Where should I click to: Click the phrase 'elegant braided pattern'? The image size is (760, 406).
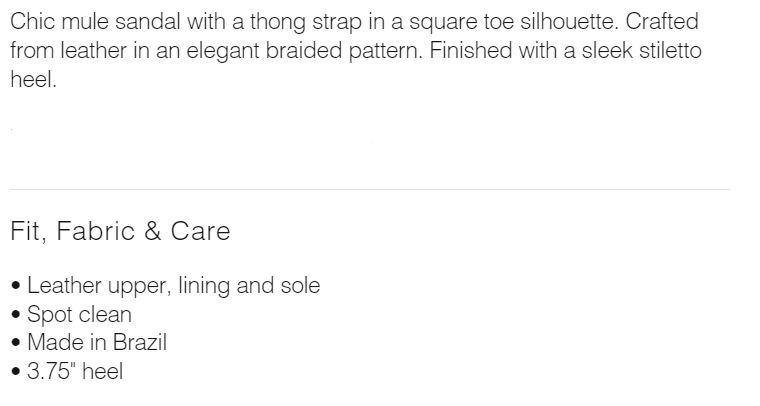tap(304, 51)
